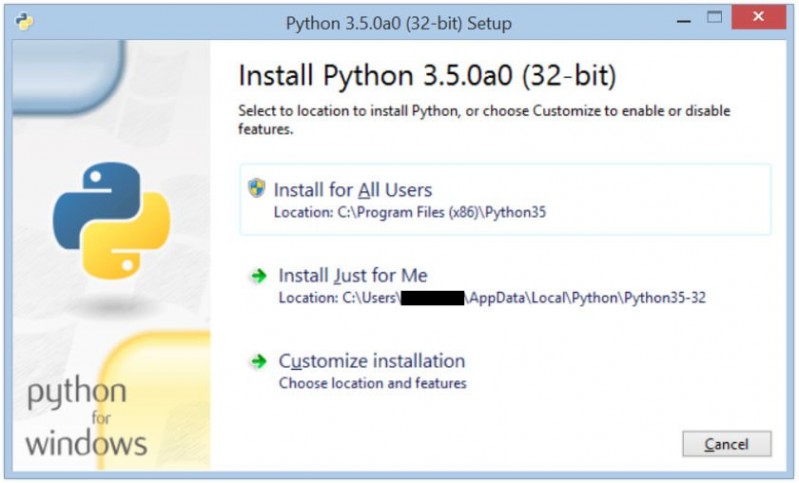The height and width of the screenshot is (483, 799).
Task: Click the "python for windows" banner text
Action: point(86,418)
